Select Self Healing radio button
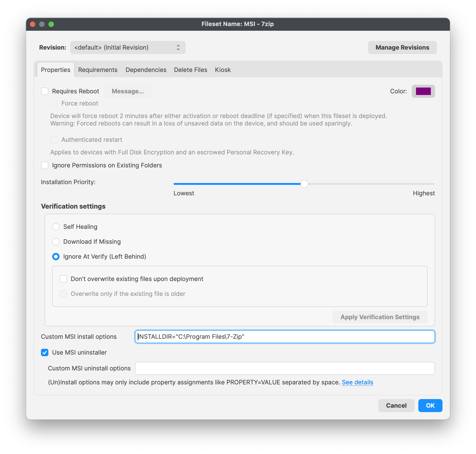Screen dimensions: 476x454 (x=56, y=227)
